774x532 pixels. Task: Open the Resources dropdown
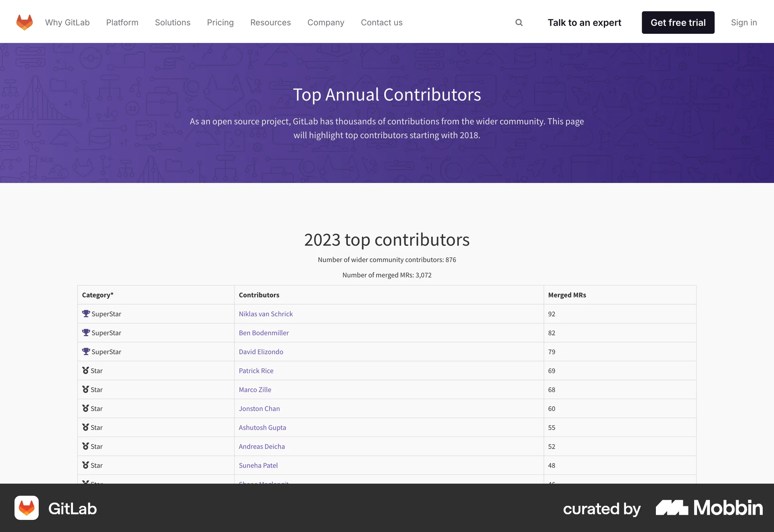click(x=270, y=23)
